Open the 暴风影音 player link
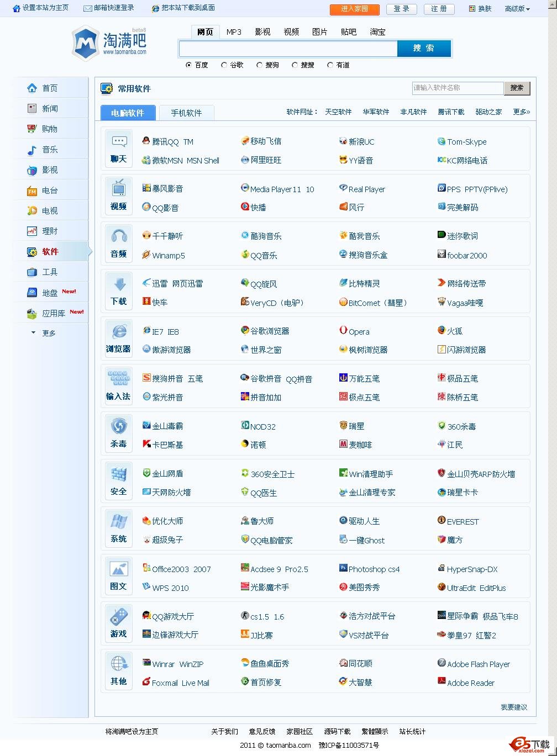The image size is (557, 756). pos(167,188)
